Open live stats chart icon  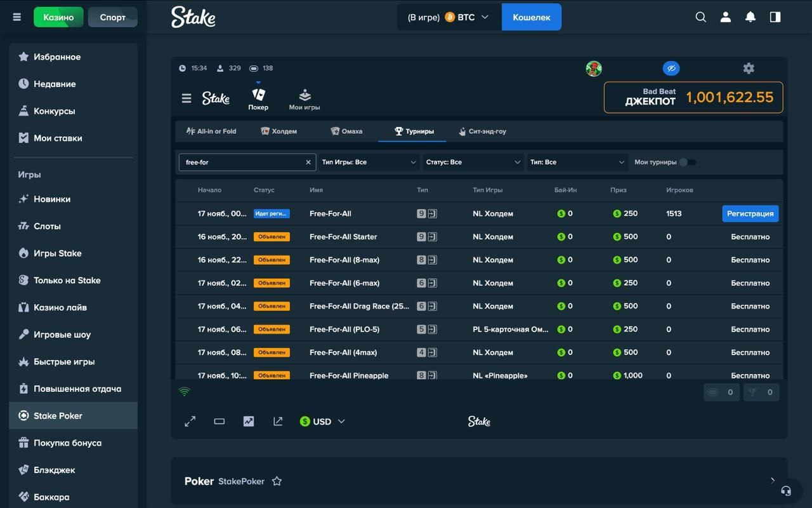point(249,421)
